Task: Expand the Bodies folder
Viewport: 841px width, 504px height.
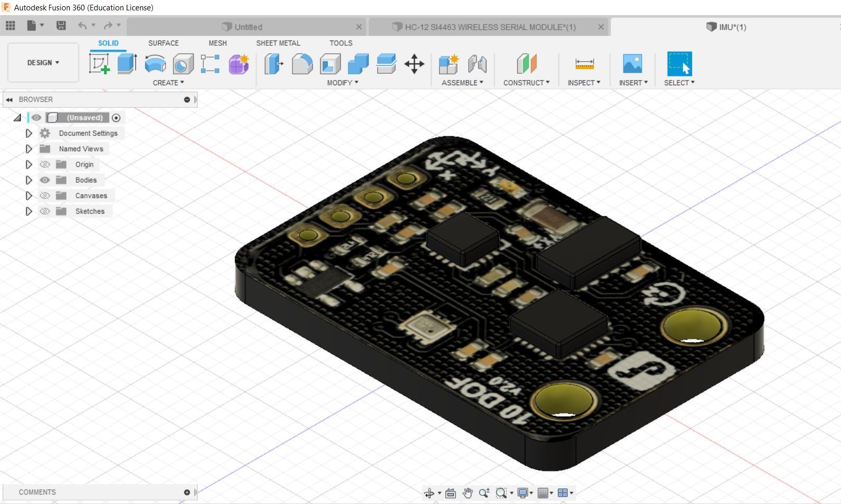Action: pyautogui.click(x=29, y=180)
